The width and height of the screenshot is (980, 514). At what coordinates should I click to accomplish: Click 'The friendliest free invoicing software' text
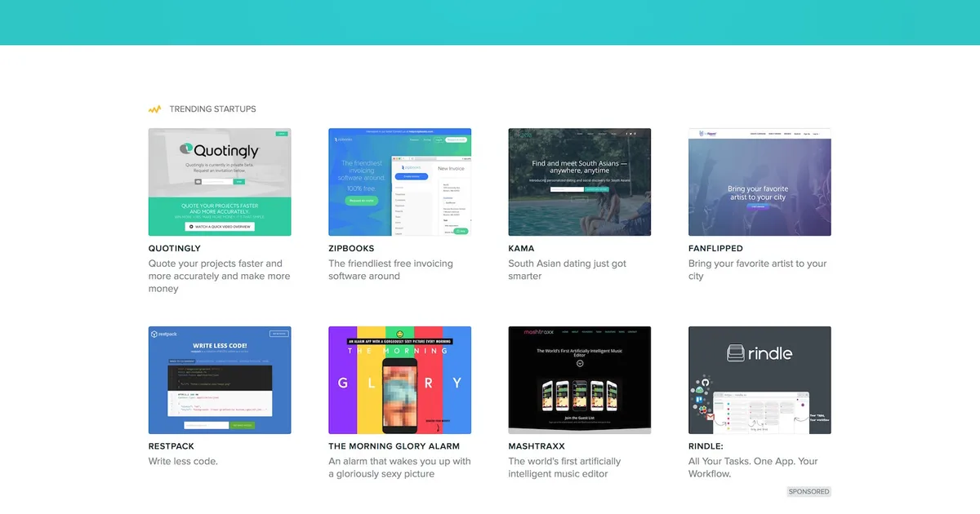click(391, 270)
